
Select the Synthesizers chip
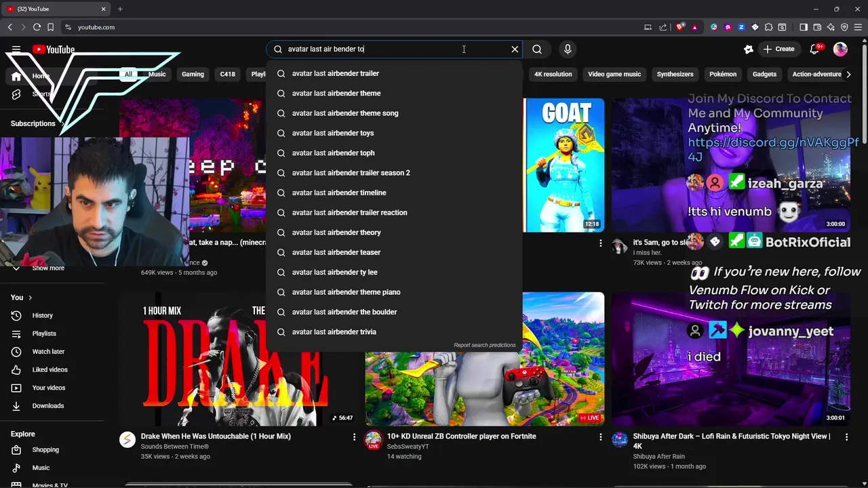click(675, 74)
